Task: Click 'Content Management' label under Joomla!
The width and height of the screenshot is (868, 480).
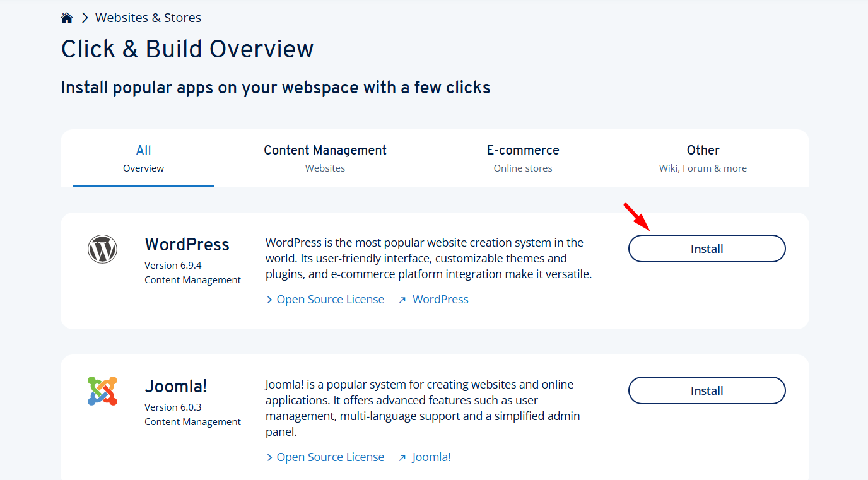Action: (x=192, y=422)
